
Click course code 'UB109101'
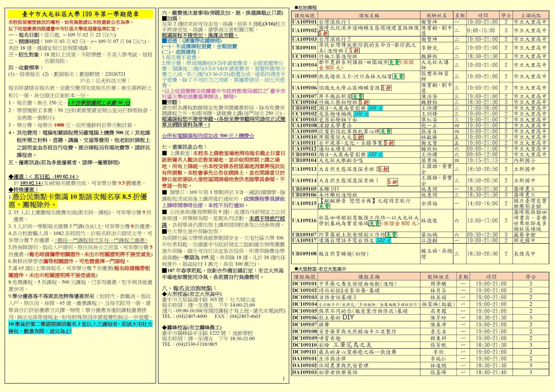coord(304,48)
